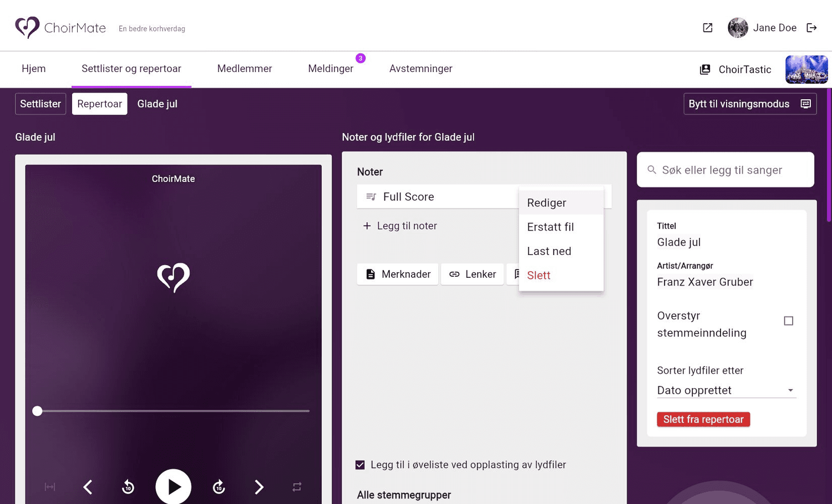The width and height of the screenshot is (832, 504).
Task: Click Slett fra repertoar button
Action: click(x=703, y=419)
